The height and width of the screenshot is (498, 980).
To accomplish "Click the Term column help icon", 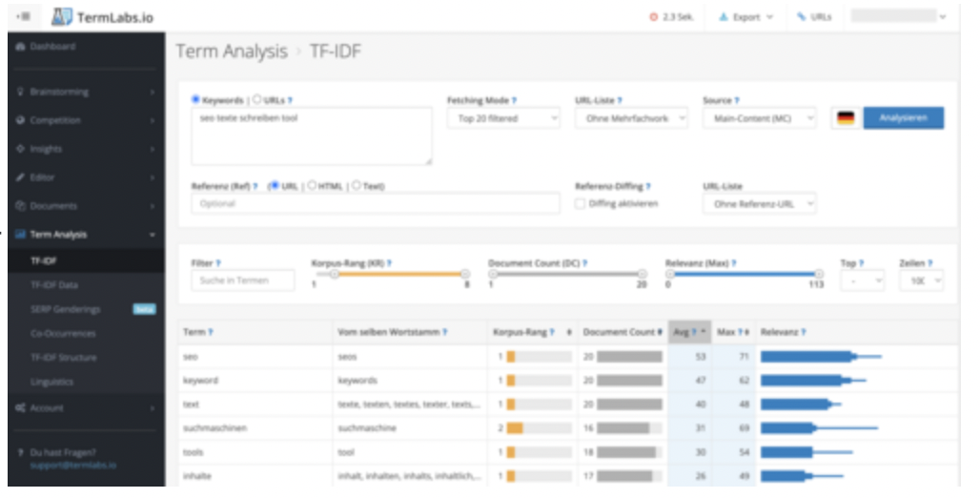I will click(x=210, y=332).
